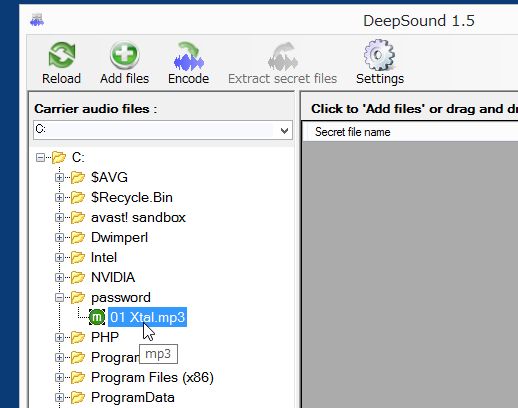518x408 pixels.
Task: Click the mp3 file icon beside 01 Xtal.mp3
Action: (97, 317)
